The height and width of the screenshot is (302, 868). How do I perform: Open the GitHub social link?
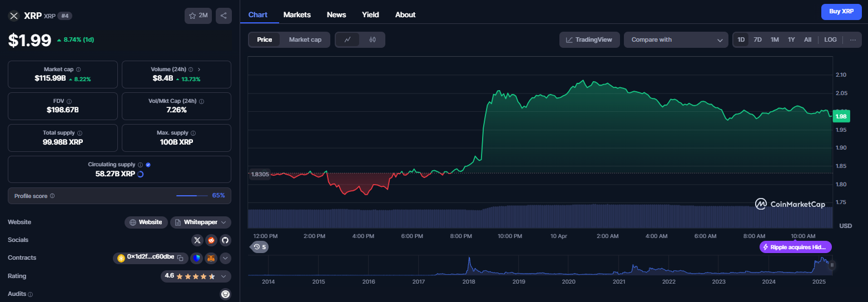pyautogui.click(x=225, y=240)
